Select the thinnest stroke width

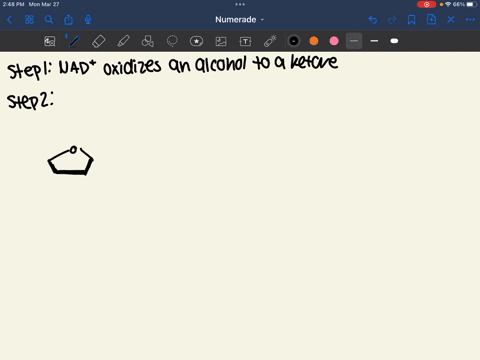pos(354,41)
